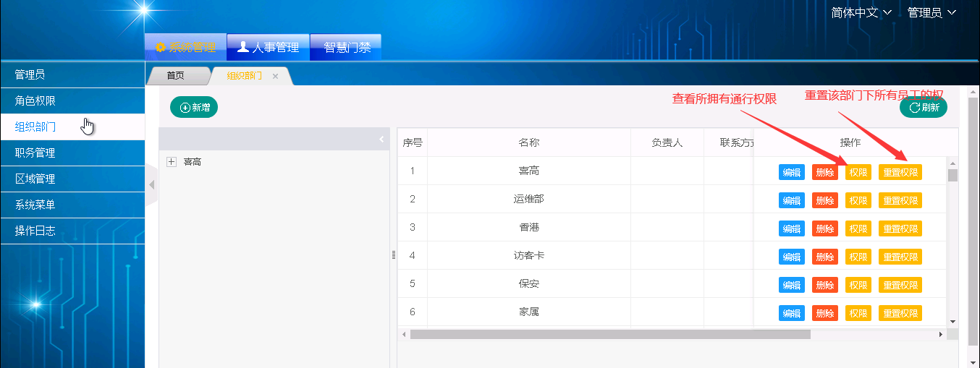Expand the 喜高 tree node
Viewport: 980px width, 368px height.
(172, 162)
